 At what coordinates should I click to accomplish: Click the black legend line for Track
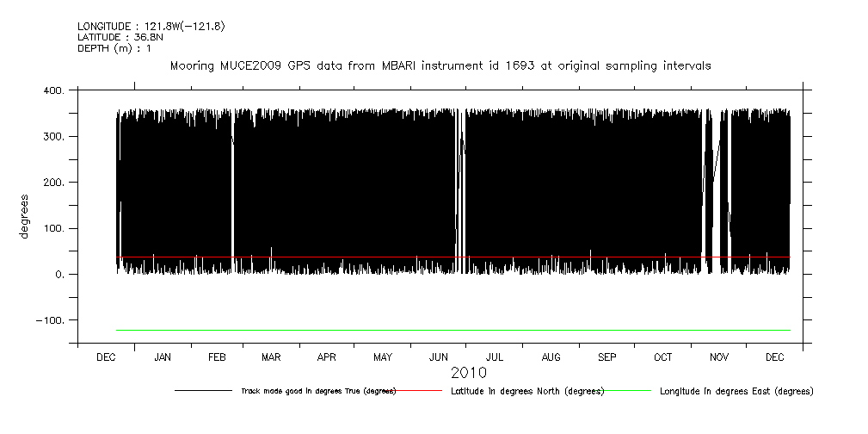pyautogui.click(x=205, y=391)
